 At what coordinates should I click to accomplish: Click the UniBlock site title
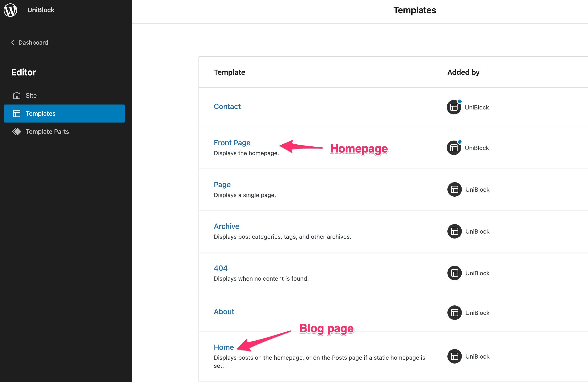pyautogui.click(x=41, y=10)
